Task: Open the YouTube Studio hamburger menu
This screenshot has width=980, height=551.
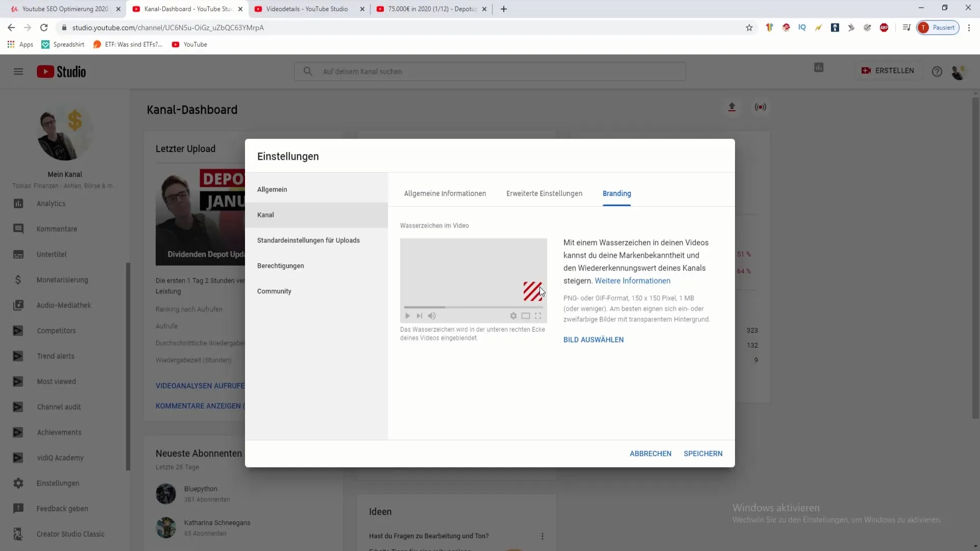Action: pos(18,71)
